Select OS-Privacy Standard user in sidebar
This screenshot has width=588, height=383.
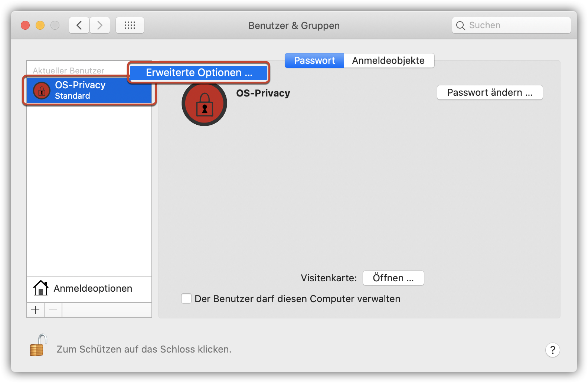(x=89, y=90)
